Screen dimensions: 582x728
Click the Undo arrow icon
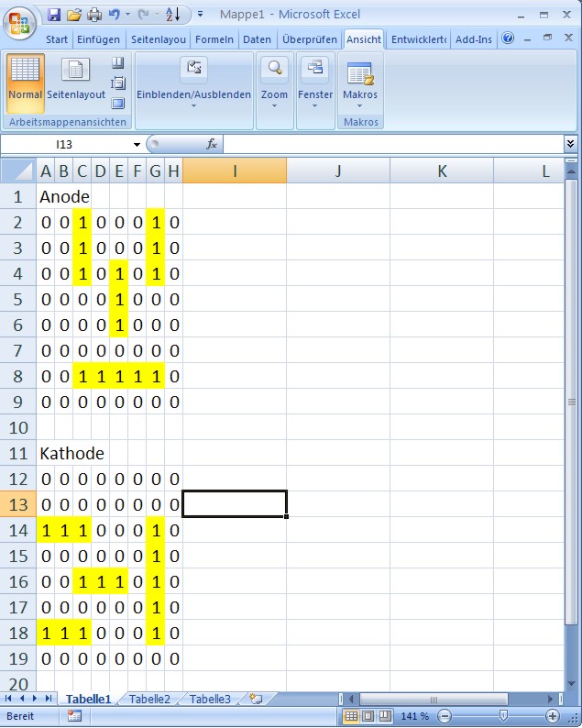pos(114,15)
